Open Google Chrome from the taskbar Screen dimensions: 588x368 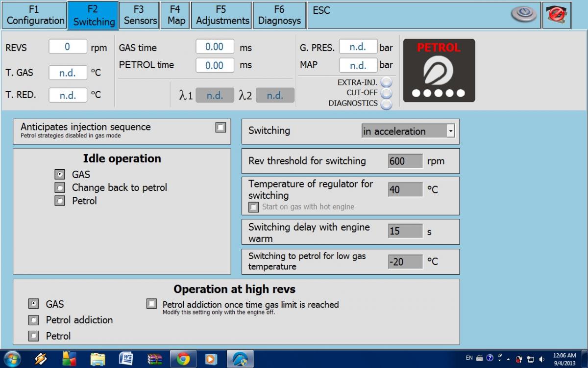(183, 359)
